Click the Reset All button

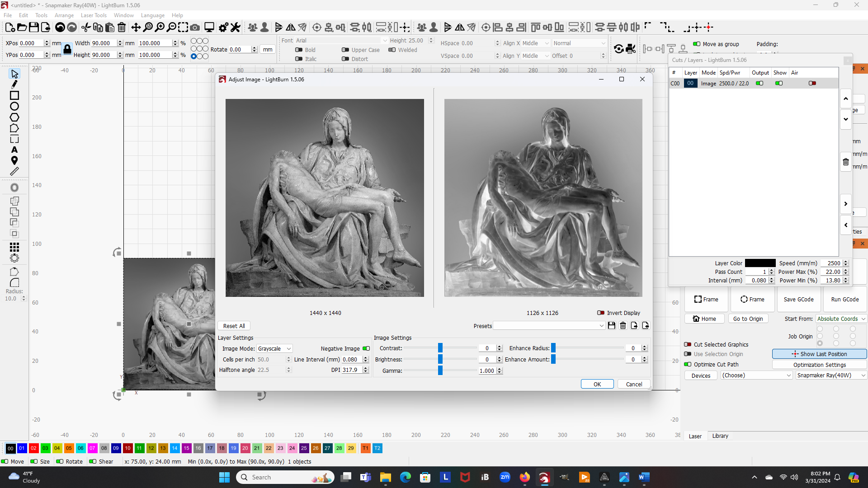(x=234, y=326)
